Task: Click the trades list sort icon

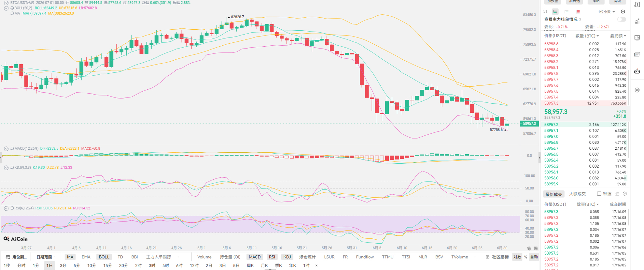Action: [x=617, y=194]
